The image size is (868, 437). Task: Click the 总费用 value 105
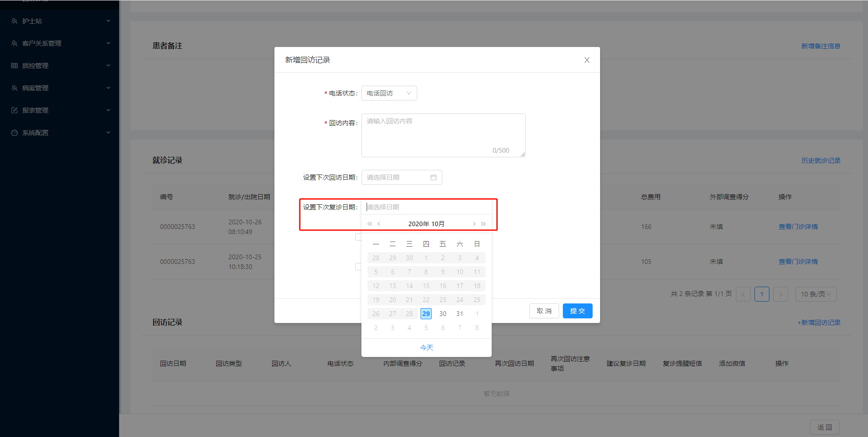[646, 262]
